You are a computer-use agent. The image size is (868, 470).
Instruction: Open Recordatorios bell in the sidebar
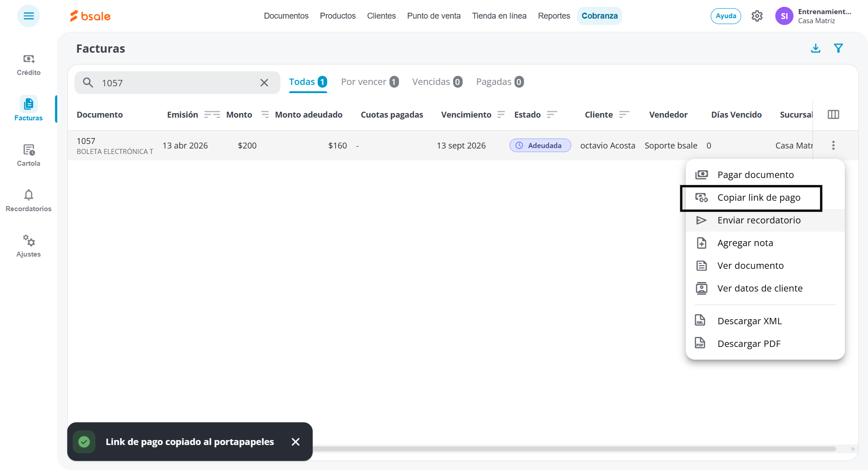pyautogui.click(x=29, y=201)
